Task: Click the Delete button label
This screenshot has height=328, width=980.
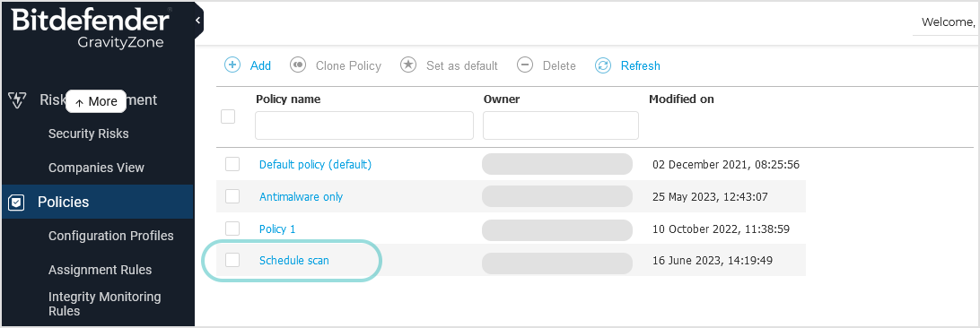Action: point(559,65)
